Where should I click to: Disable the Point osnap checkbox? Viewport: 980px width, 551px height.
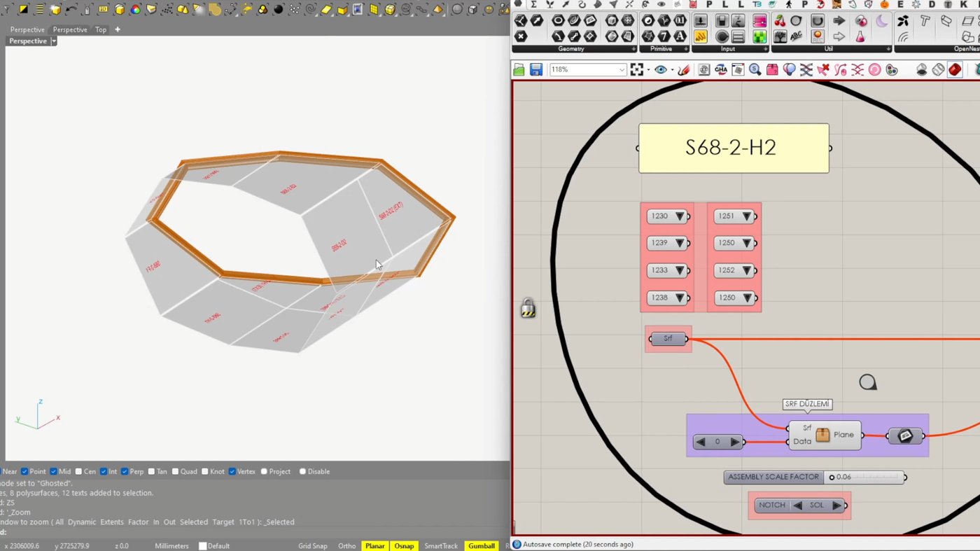click(x=24, y=472)
